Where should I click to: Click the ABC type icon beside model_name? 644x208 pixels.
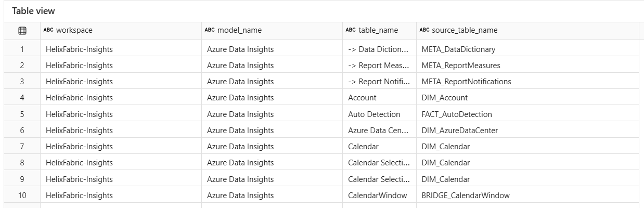click(x=210, y=31)
